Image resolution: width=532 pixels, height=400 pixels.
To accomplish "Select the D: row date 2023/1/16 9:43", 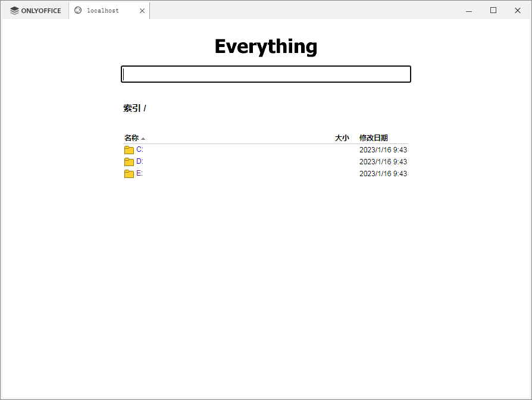I will pos(383,161).
